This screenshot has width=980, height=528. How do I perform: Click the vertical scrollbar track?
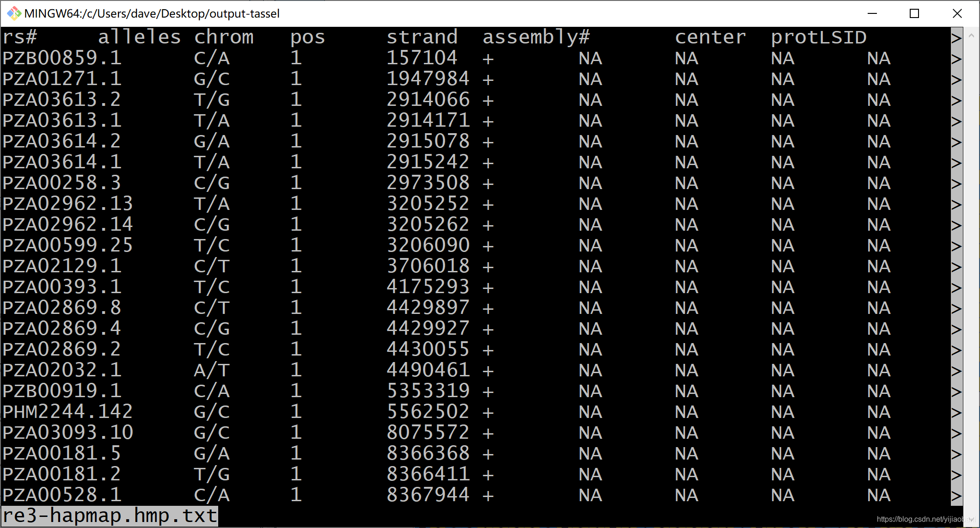click(x=971, y=277)
